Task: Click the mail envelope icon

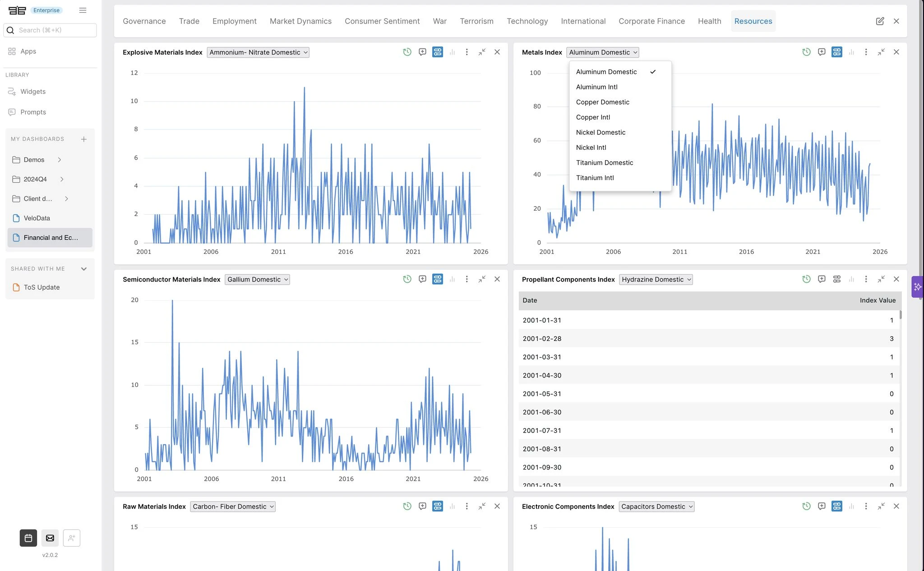Action: [x=50, y=538]
